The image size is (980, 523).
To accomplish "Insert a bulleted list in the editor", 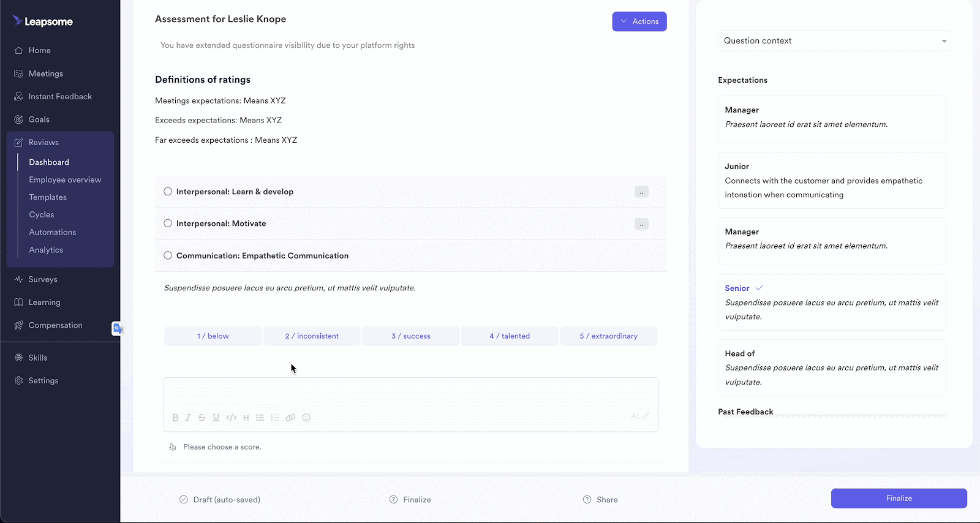I will tap(260, 418).
